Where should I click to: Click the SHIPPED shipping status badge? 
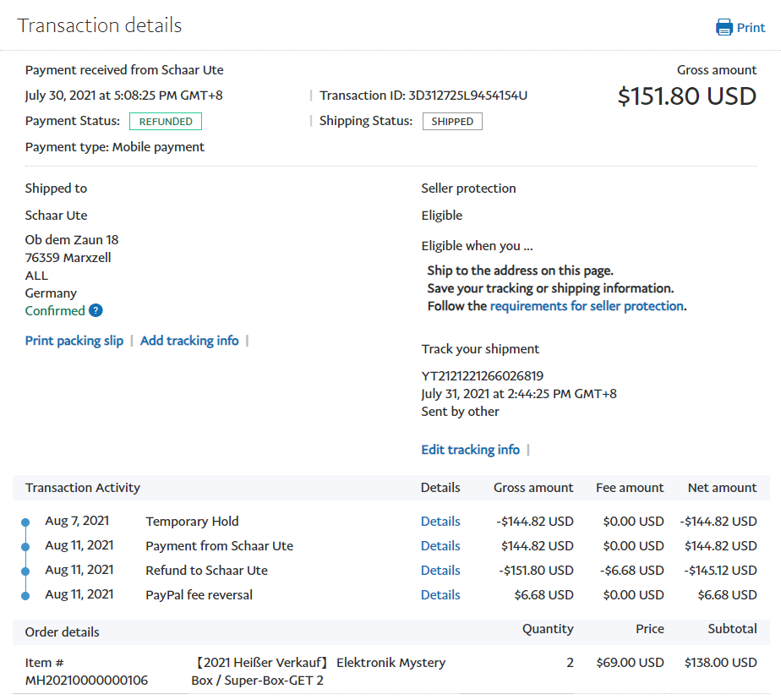(452, 122)
